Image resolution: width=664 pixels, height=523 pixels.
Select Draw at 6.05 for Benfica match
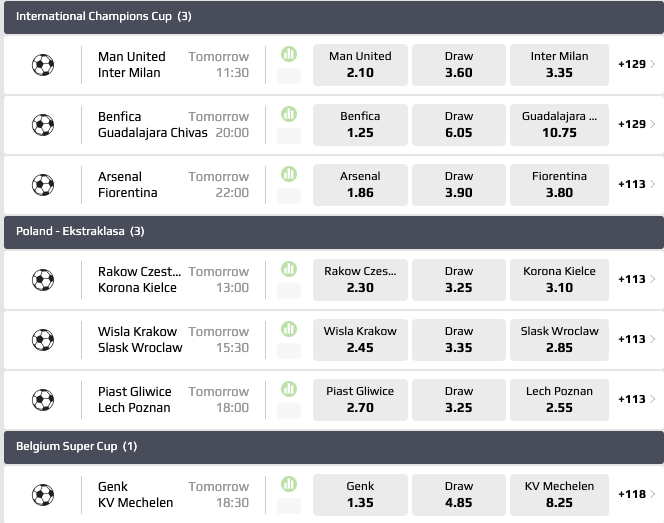point(459,125)
